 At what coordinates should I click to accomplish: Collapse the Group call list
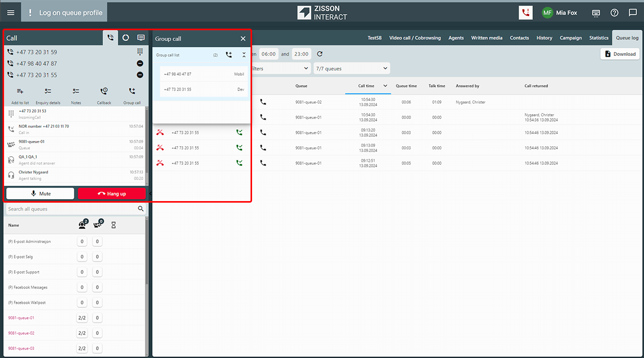click(x=244, y=55)
